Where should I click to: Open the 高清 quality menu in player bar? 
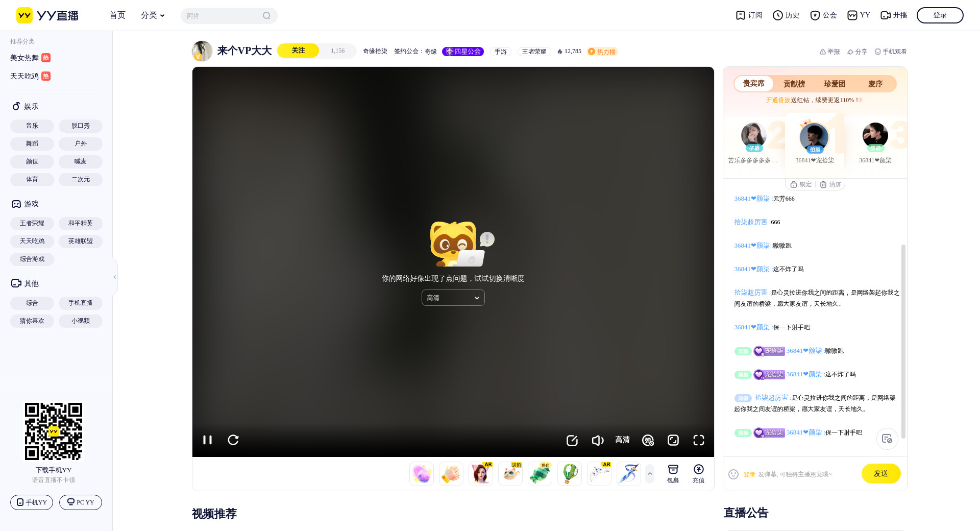tap(622, 440)
